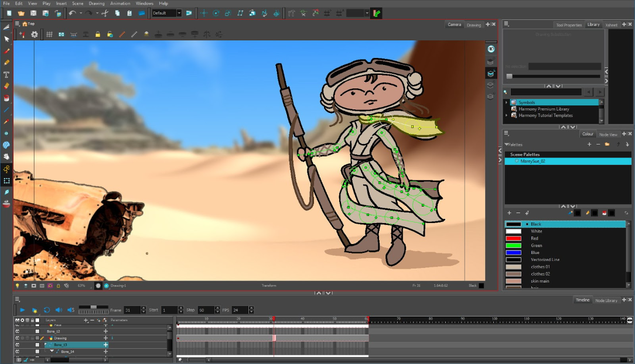Toggle the grid display in Camera toolbar

coord(49,35)
